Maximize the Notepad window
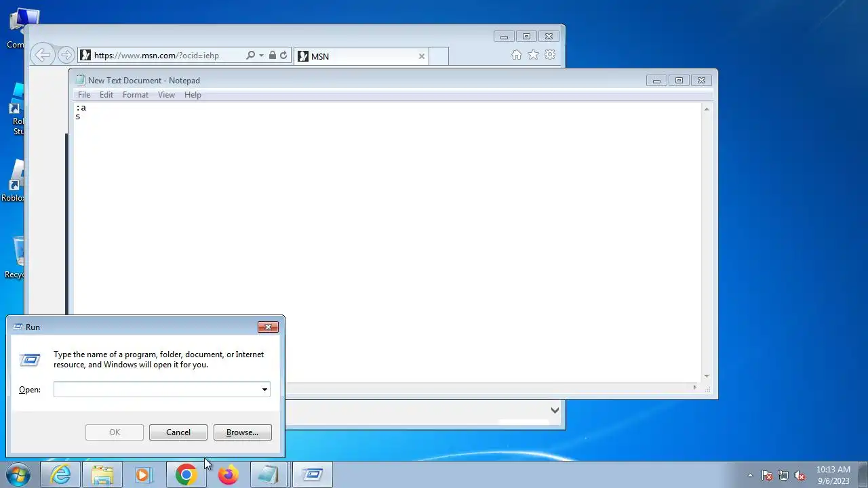This screenshot has height=488, width=868. pyautogui.click(x=679, y=80)
